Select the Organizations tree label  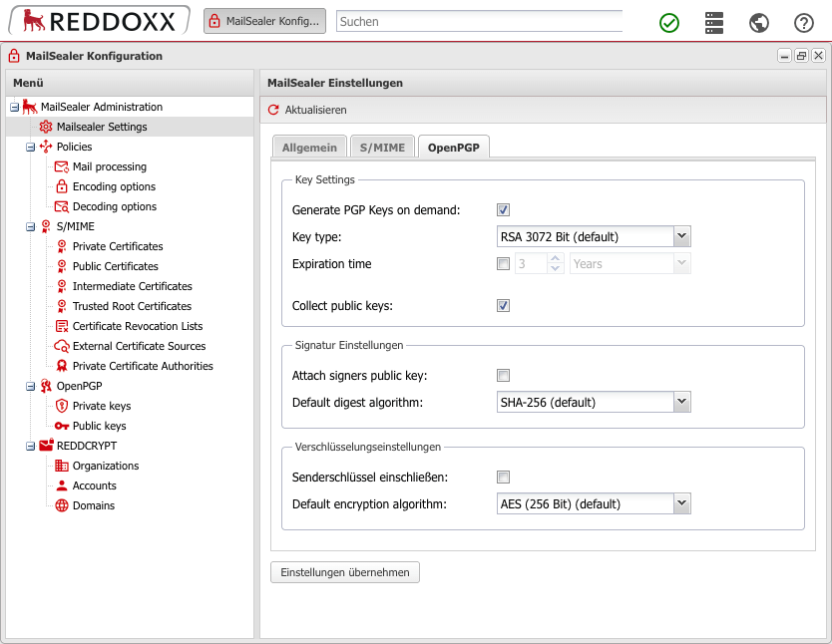pyautogui.click(x=106, y=466)
